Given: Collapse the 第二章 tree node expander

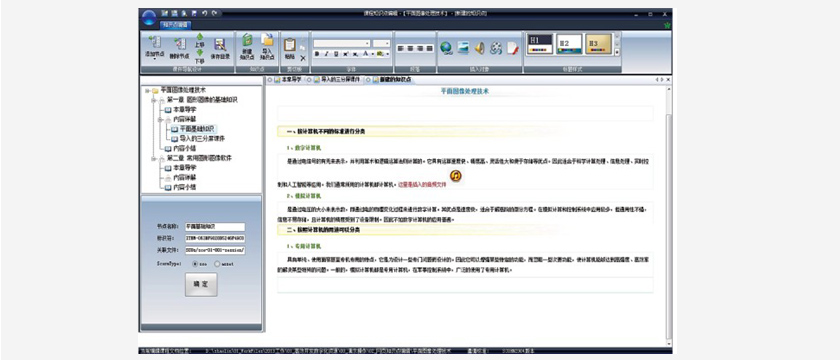Looking at the screenshot, I should coord(154,159).
